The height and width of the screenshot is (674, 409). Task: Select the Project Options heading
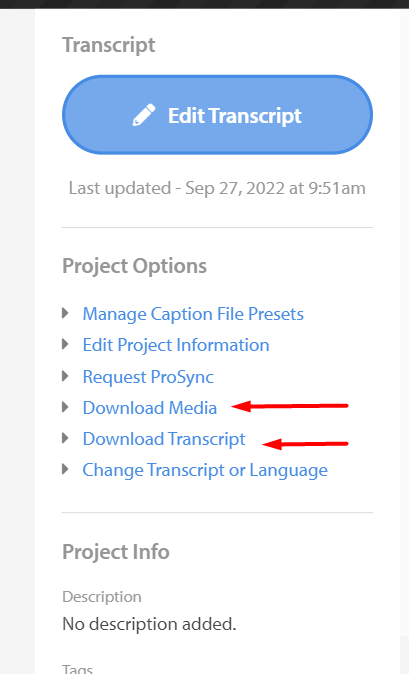[x=134, y=266]
